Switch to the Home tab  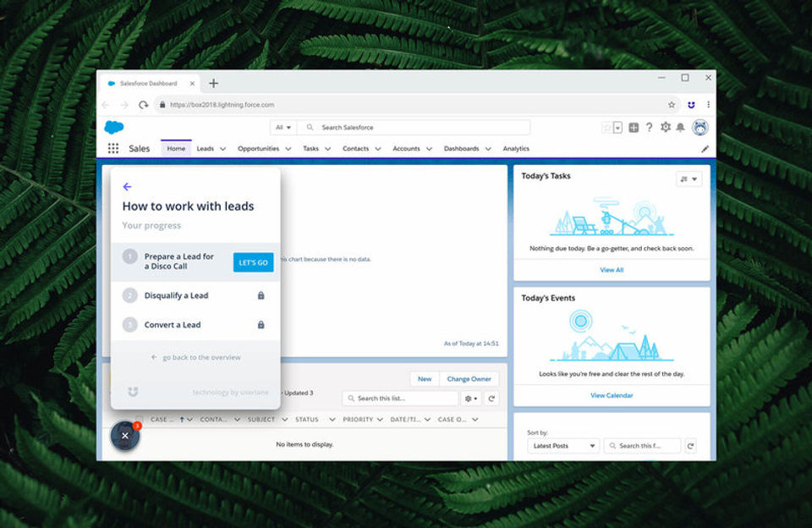(176, 149)
